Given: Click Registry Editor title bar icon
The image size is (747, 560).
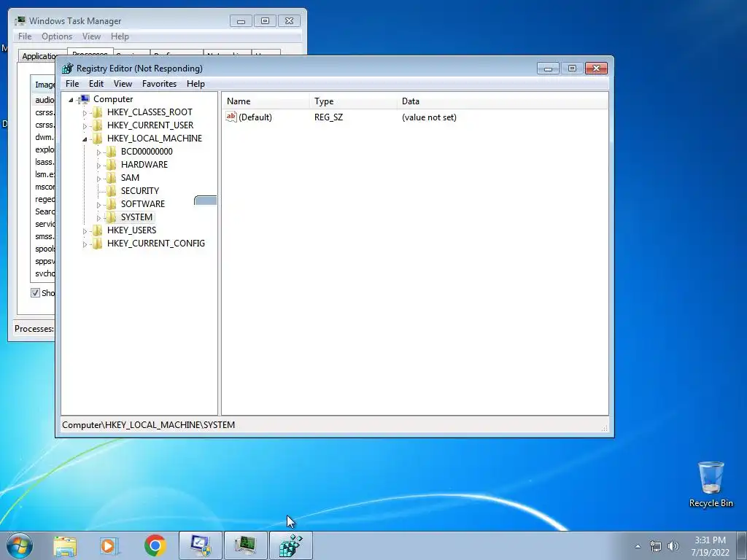Looking at the screenshot, I should 68,68.
